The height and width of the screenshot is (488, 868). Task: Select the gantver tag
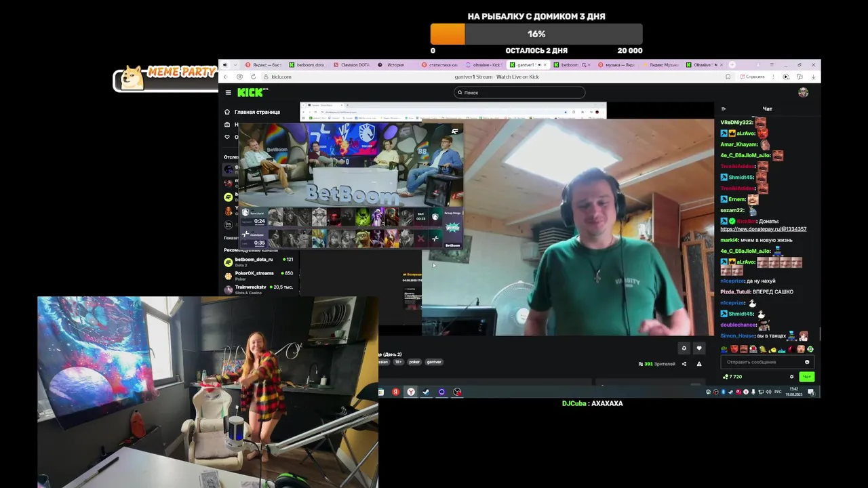point(434,362)
